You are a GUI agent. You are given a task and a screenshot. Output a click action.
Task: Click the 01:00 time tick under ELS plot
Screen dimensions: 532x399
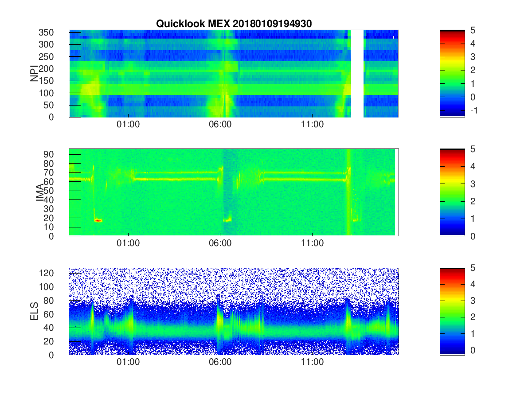(x=128, y=362)
